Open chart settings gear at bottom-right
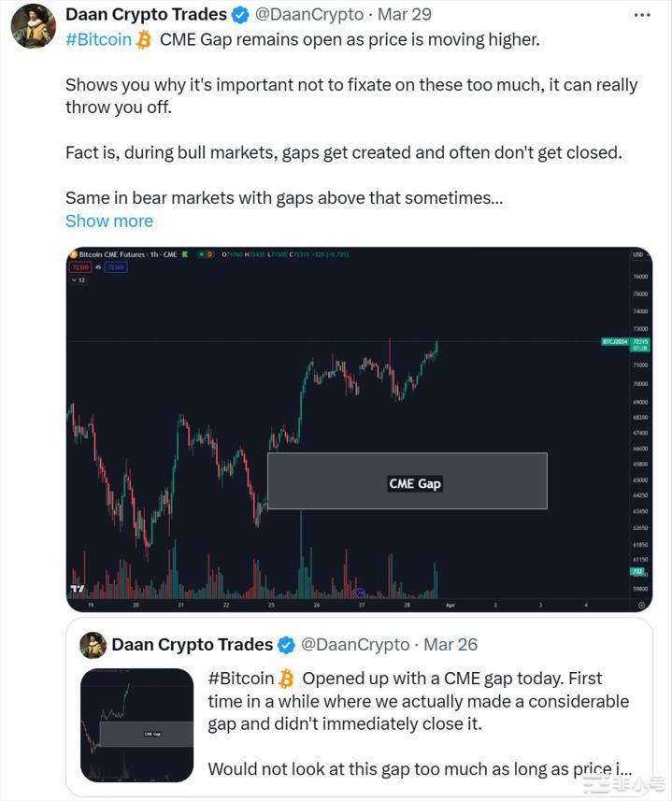Image resolution: width=672 pixels, height=801 pixels. (641, 605)
